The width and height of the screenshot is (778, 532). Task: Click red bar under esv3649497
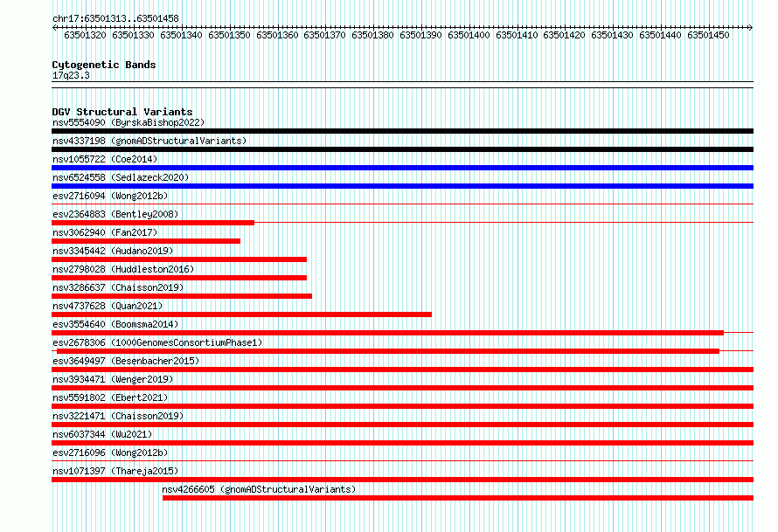point(402,370)
